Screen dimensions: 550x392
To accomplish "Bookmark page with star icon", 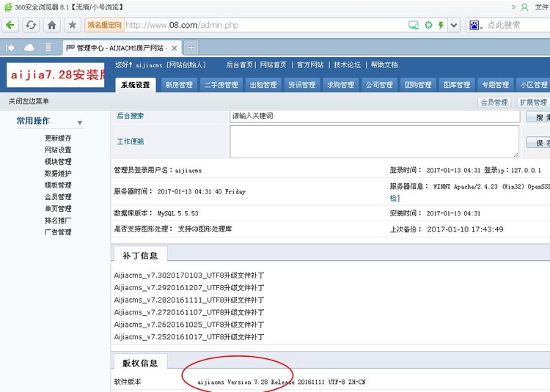I will (73, 25).
